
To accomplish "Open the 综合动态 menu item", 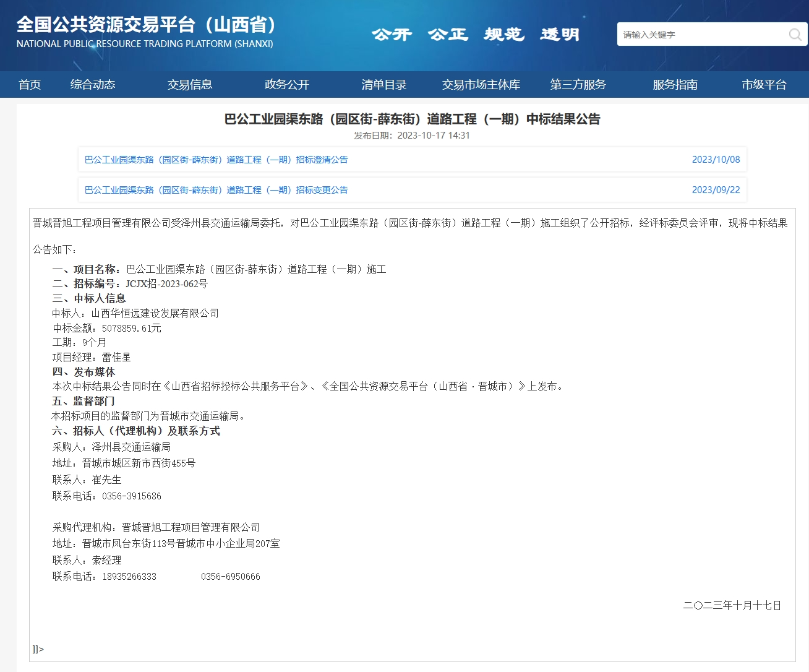I will click(x=93, y=85).
